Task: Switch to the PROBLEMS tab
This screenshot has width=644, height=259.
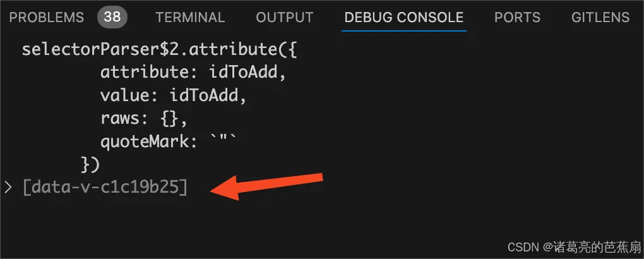Action: coord(47,17)
